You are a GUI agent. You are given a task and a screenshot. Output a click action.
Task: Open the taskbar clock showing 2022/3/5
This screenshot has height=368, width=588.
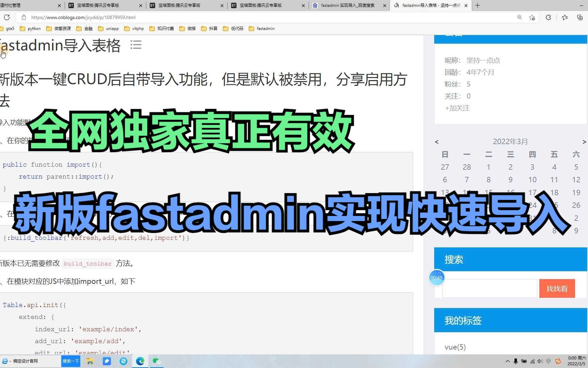pyautogui.click(x=577, y=361)
